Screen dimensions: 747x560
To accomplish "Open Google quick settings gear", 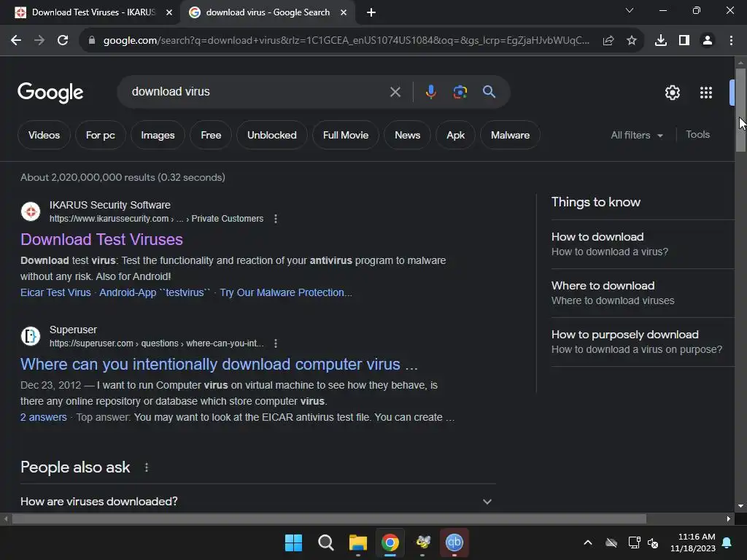I will [x=672, y=93].
